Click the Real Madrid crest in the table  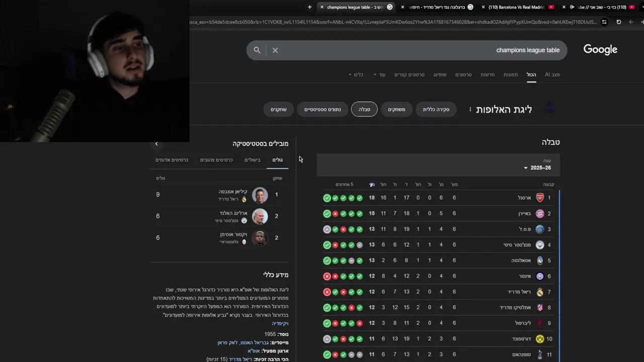pos(540,292)
